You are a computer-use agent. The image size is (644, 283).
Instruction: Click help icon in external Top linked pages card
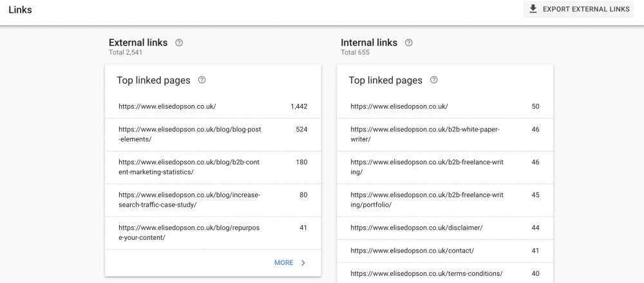tap(202, 80)
